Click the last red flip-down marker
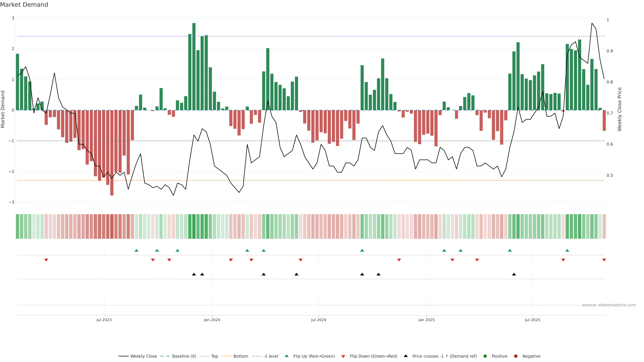The image size is (644, 362). pos(604,260)
